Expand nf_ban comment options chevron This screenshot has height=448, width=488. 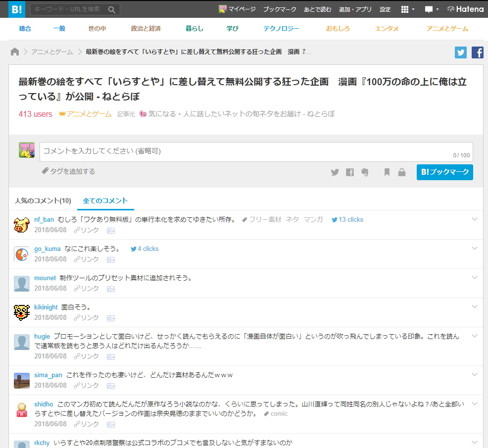475,219
